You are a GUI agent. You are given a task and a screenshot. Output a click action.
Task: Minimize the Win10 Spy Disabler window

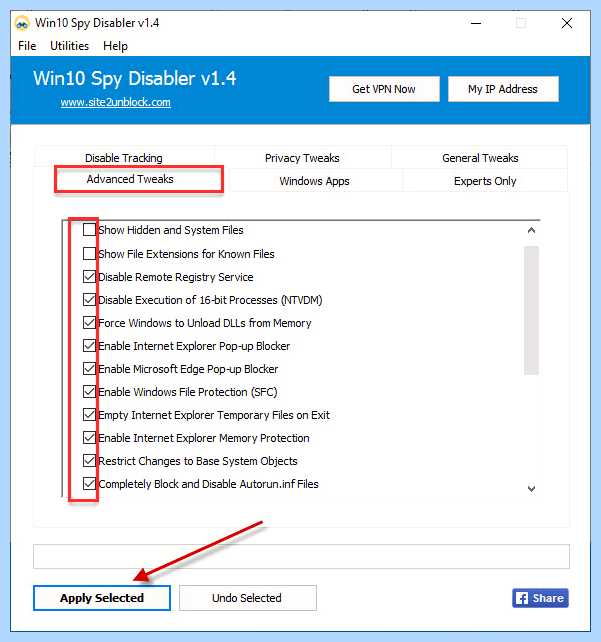[x=476, y=23]
